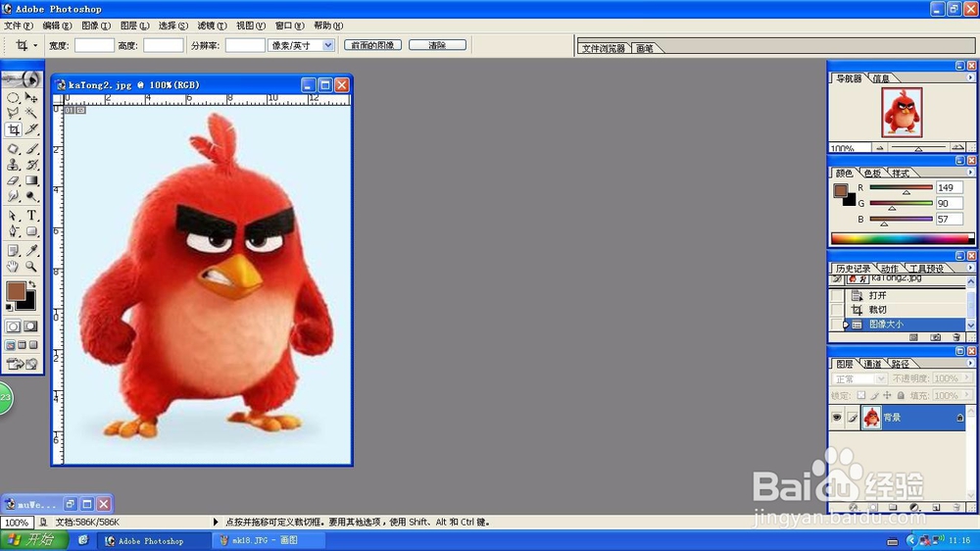Select the Brush tool
Image resolution: width=980 pixels, height=551 pixels.
pyautogui.click(x=31, y=149)
